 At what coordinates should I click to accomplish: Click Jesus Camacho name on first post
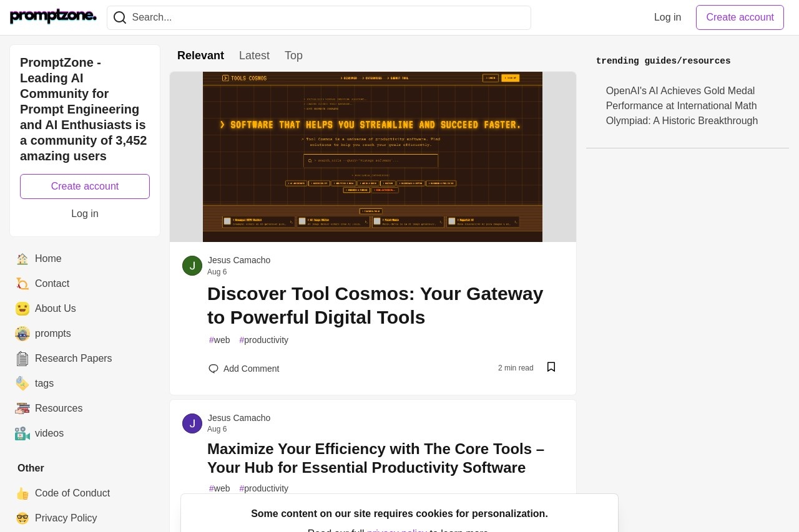[x=239, y=260]
